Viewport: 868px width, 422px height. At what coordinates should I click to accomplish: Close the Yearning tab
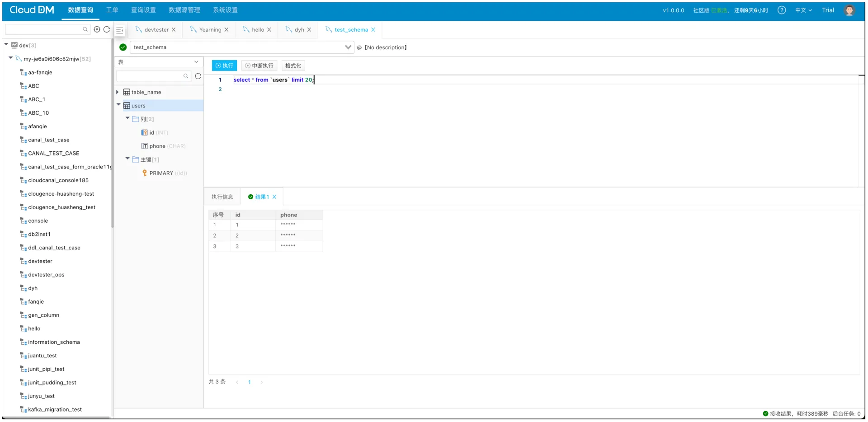[x=226, y=30]
